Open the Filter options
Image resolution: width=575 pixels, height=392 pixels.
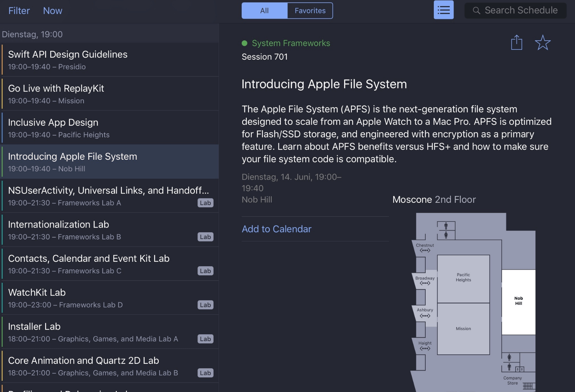tap(19, 11)
